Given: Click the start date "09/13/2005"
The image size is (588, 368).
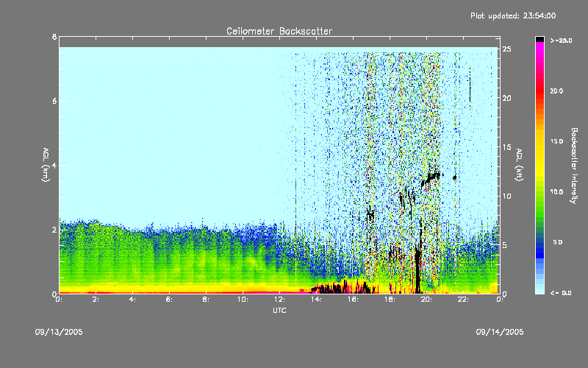Looking at the screenshot, I should pyautogui.click(x=59, y=332).
